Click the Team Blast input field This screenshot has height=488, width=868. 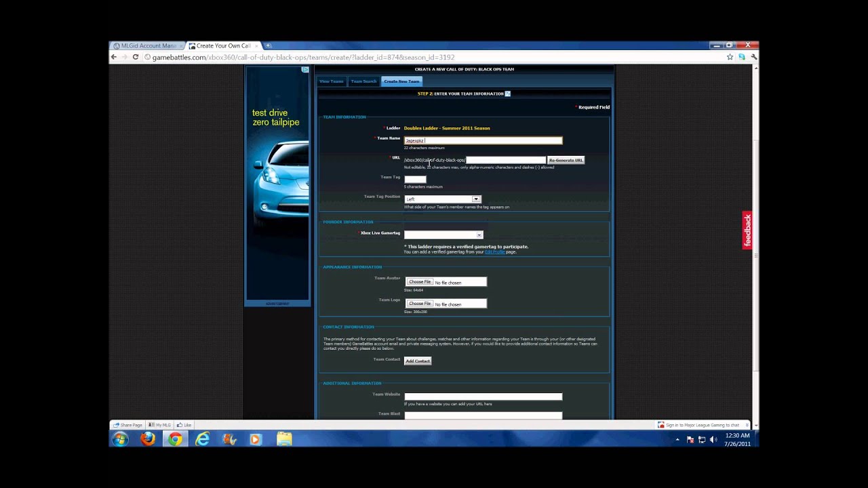coord(483,415)
